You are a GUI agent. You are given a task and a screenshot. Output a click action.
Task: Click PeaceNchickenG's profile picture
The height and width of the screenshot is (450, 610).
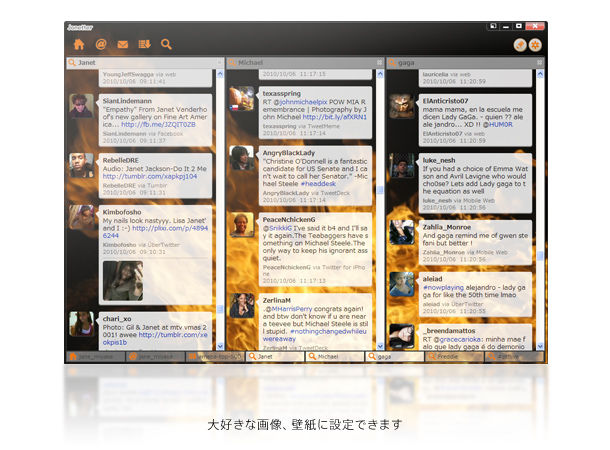click(x=242, y=224)
